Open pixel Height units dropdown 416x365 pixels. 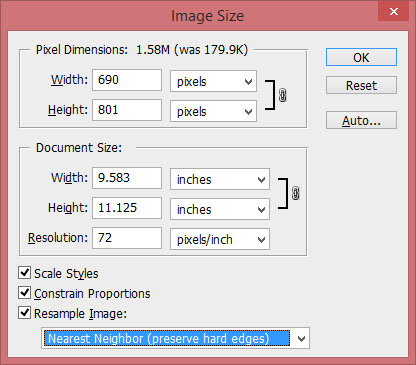pyautogui.click(x=213, y=111)
